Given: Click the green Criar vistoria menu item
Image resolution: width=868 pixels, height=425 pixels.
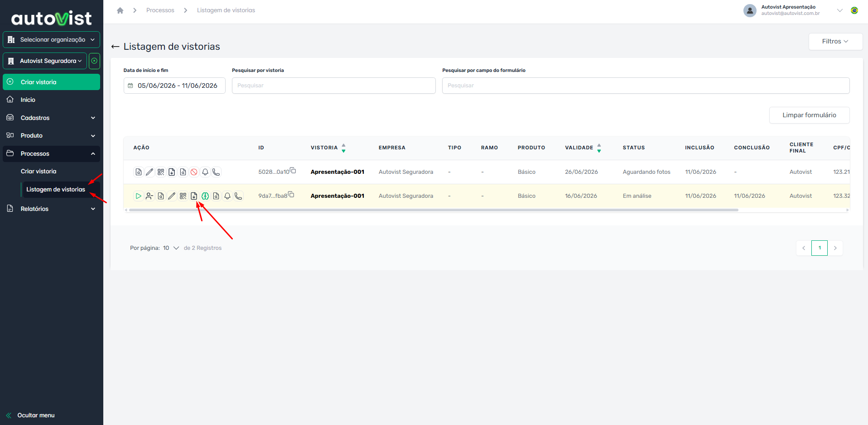Looking at the screenshot, I should pos(51,82).
